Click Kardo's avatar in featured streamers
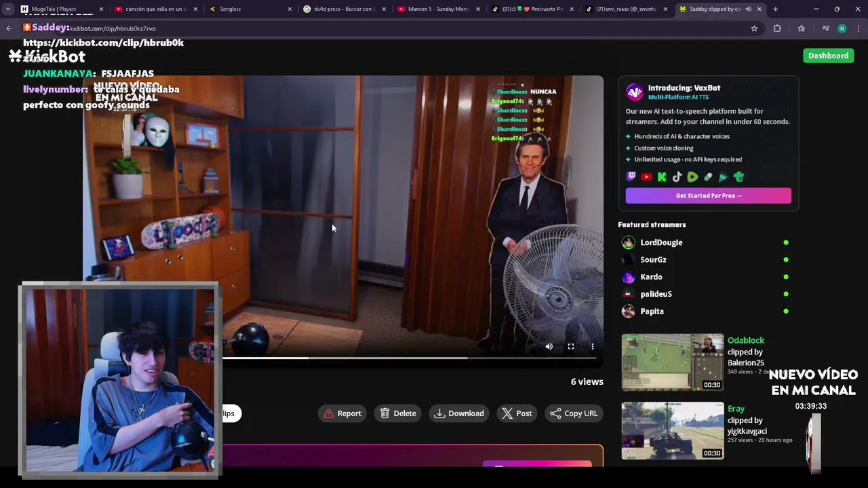The height and width of the screenshot is (488, 868). (x=629, y=277)
